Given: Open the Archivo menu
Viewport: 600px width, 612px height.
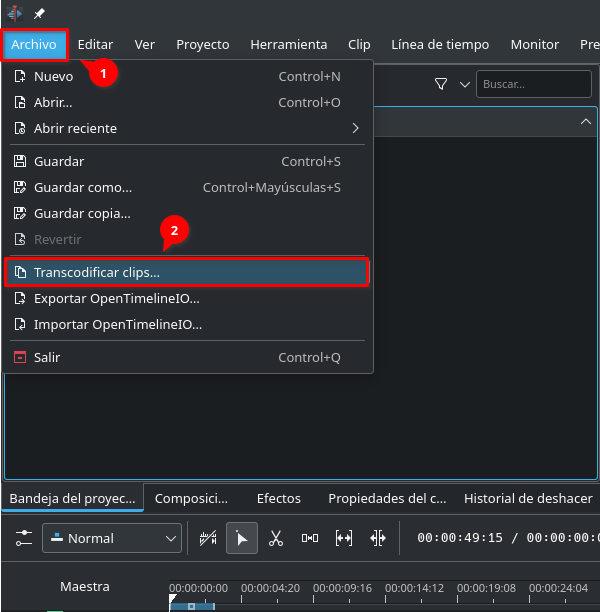Looking at the screenshot, I should 34,44.
